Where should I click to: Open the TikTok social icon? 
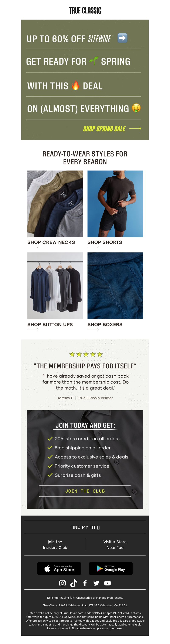tap(74, 583)
